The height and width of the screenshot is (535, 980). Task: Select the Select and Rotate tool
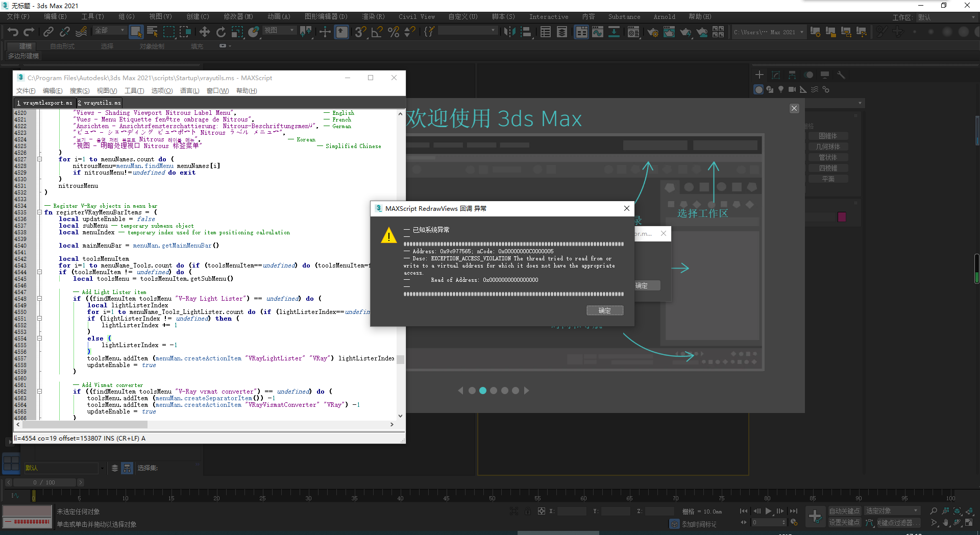pos(221,32)
